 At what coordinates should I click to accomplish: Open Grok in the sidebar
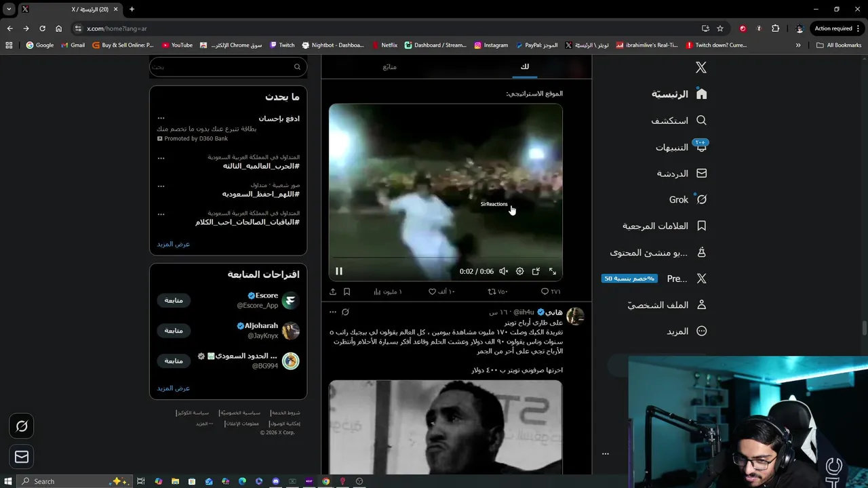(688, 199)
